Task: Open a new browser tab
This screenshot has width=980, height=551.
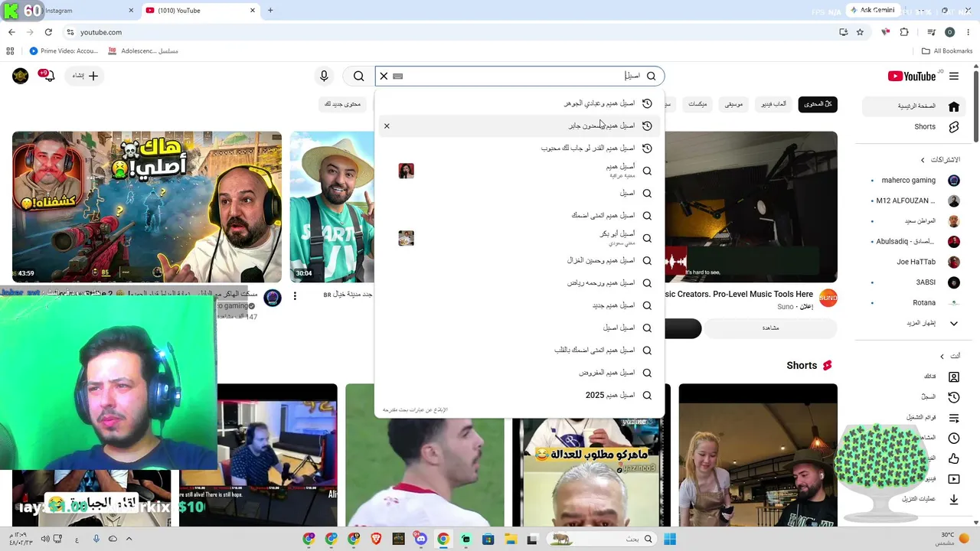Action: click(x=270, y=11)
